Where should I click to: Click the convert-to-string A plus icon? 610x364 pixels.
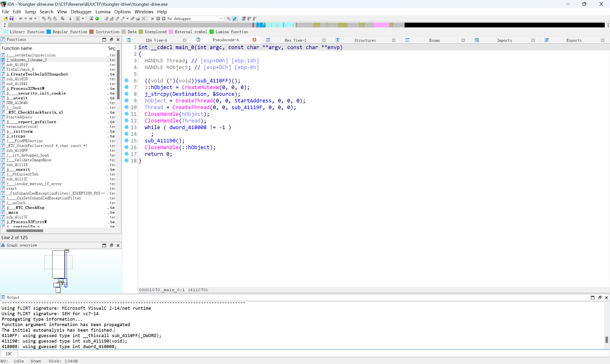point(117,19)
